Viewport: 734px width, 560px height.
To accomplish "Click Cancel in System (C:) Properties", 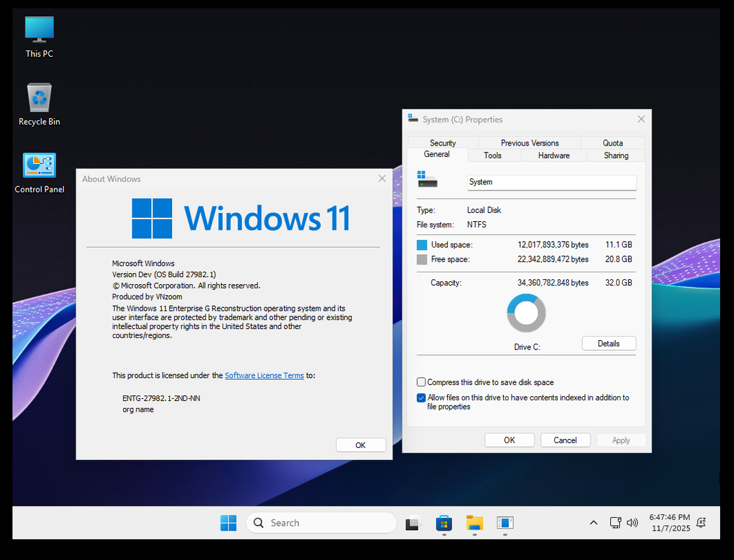I will click(565, 440).
